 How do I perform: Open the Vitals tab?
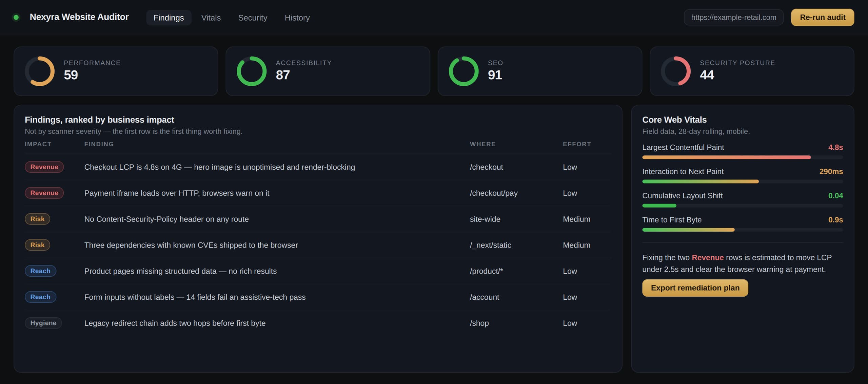[x=211, y=18]
